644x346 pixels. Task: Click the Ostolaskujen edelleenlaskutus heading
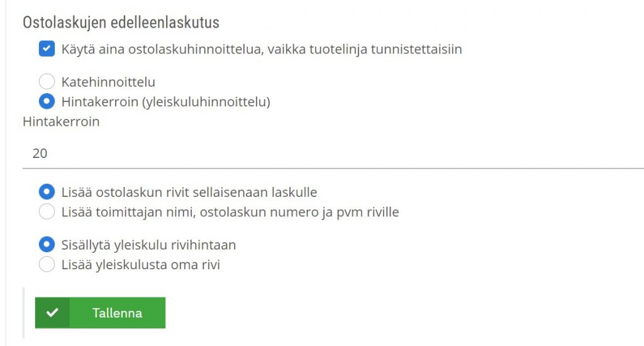pyautogui.click(x=121, y=23)
